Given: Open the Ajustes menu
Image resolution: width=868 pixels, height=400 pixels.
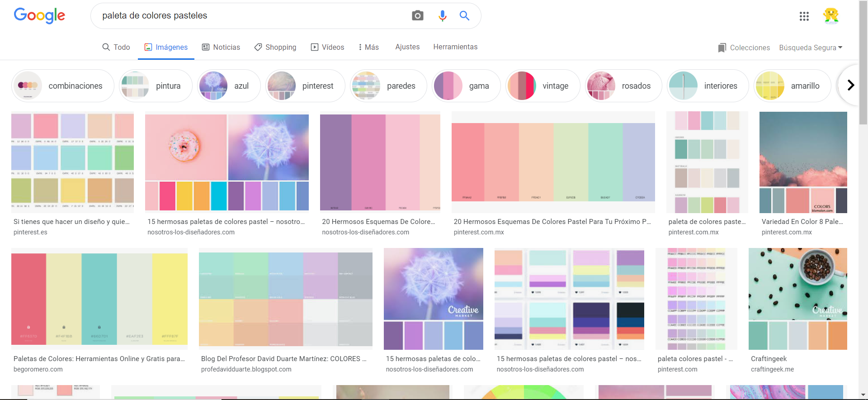Looking at the screenshot, I should coord(407,47).
